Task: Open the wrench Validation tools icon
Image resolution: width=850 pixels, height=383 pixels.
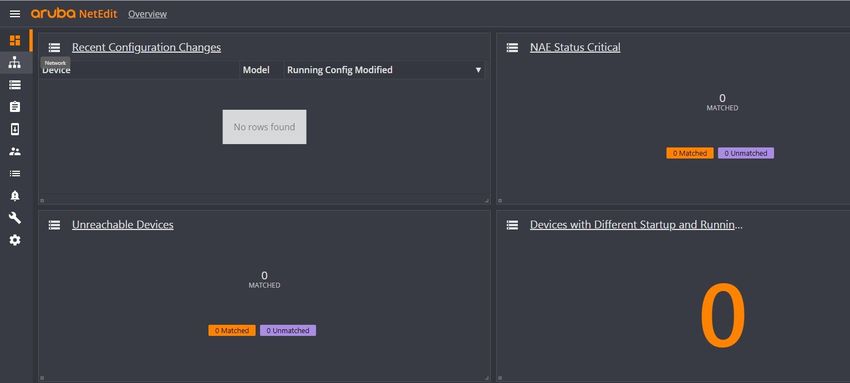Action: click(x=15, y=218)
